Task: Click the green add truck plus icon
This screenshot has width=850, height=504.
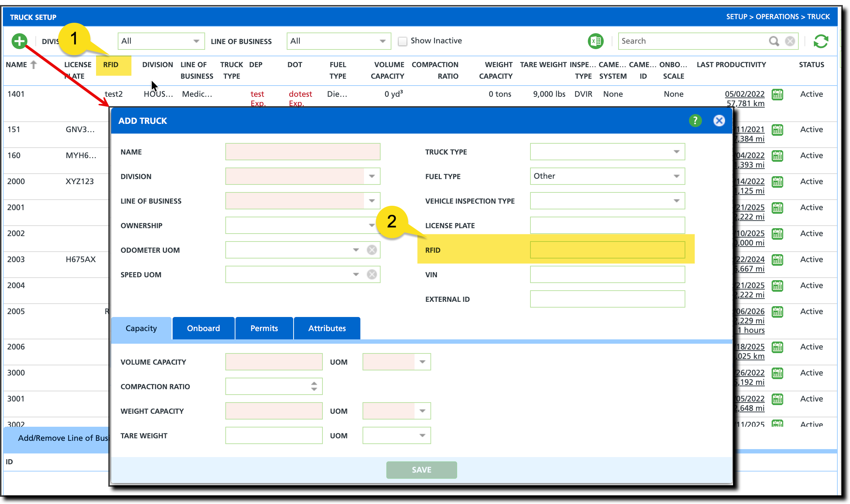Action: pos(19,41)
